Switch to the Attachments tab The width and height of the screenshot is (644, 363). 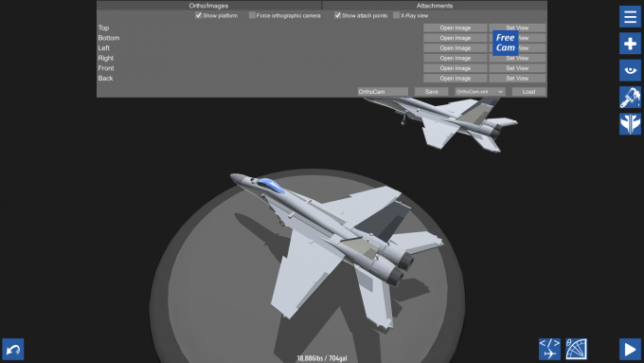click(x=435, y=6)
